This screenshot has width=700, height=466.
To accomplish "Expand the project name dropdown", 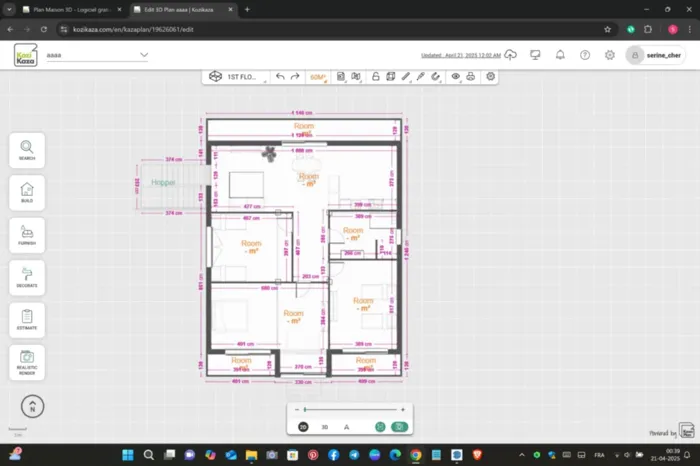I will coord(144,55).
